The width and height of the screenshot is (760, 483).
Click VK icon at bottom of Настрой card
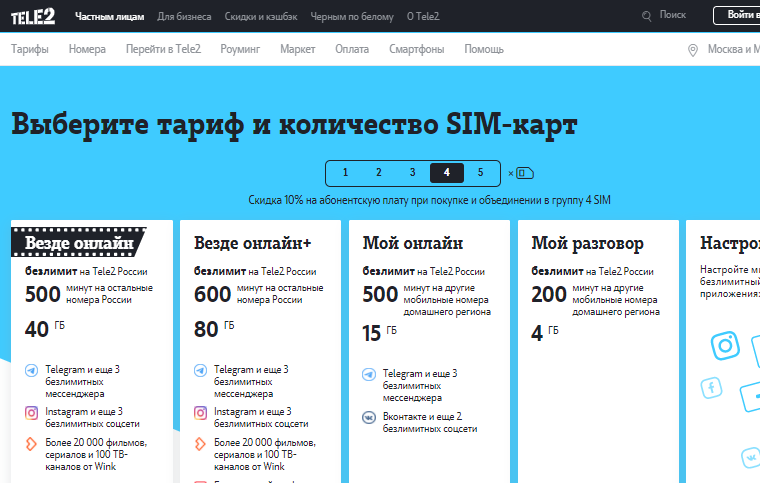751,457
